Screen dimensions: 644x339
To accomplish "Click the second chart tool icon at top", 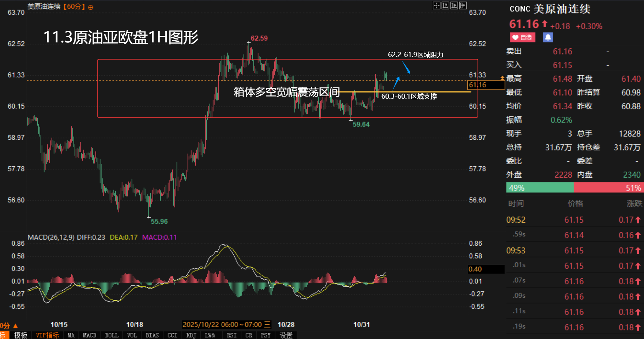I will pos(445,5).
